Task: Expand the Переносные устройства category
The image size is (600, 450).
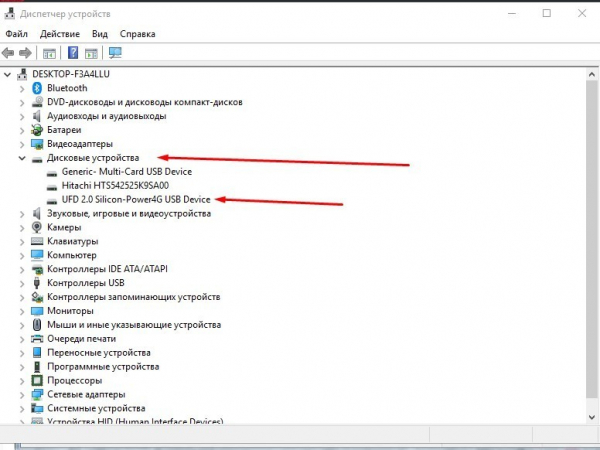Action: (22, 353)
